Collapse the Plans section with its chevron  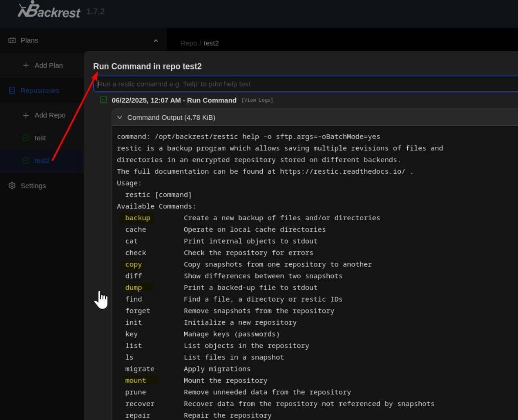tap(156, 40)
